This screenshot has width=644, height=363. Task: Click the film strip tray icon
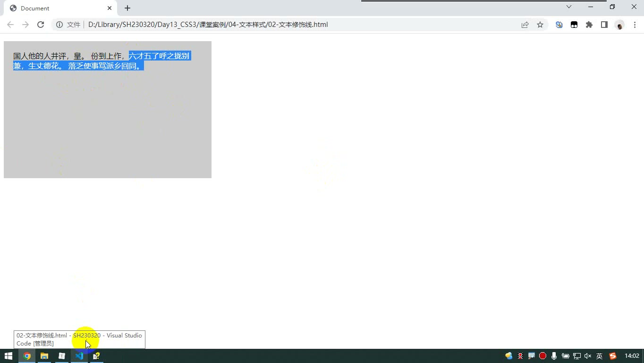(x=520, y=356)
